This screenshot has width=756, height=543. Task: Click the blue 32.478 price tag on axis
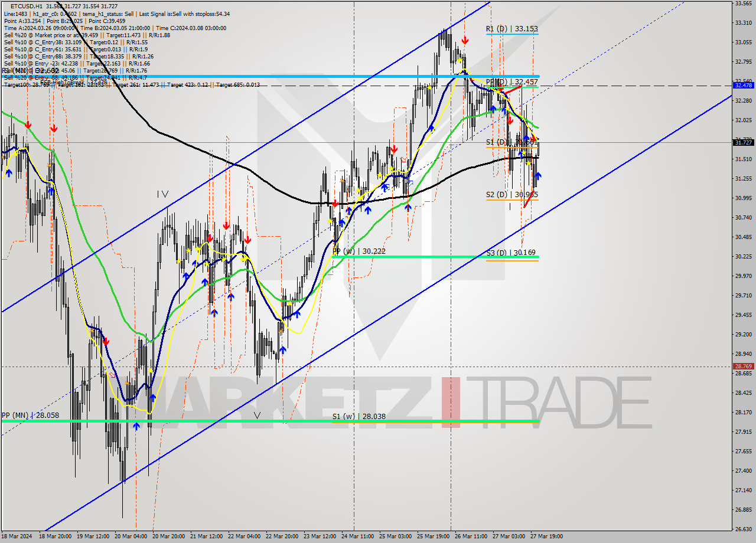click(x=743, y=85)
